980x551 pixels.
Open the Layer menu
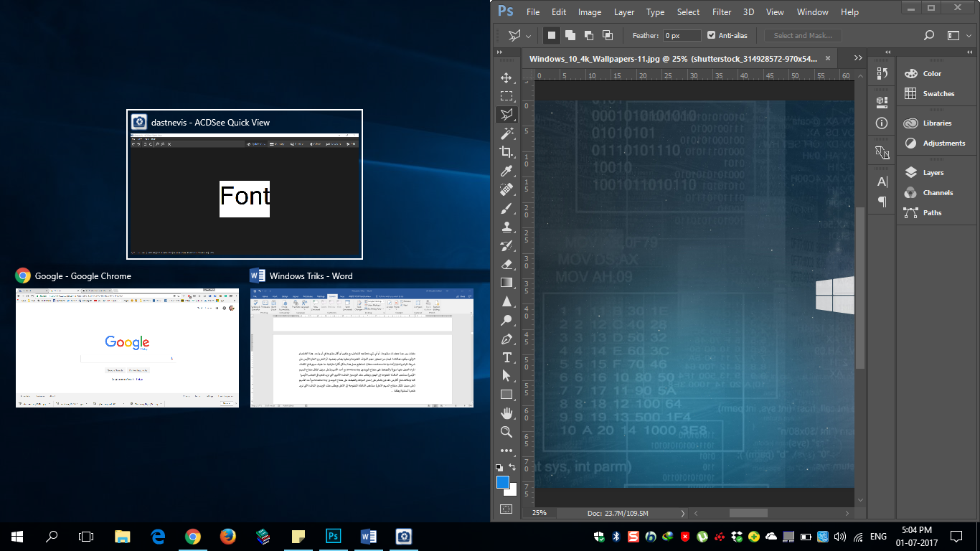(x=624, y=12)
